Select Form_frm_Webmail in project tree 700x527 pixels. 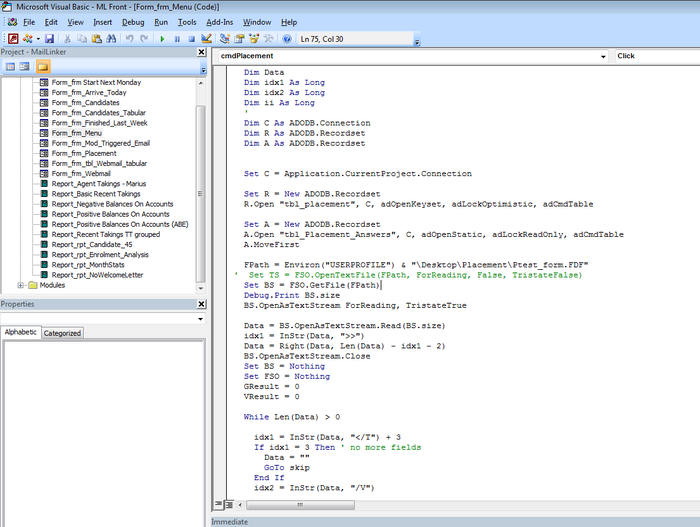pos(81,174)
